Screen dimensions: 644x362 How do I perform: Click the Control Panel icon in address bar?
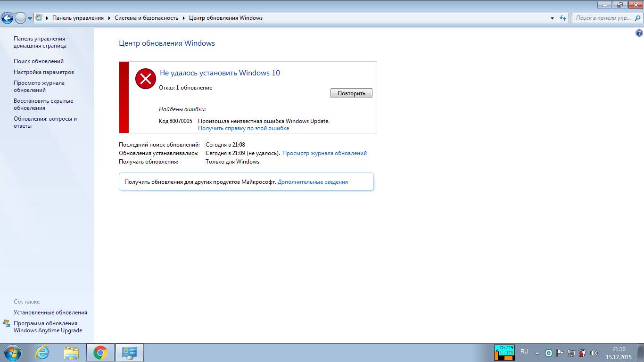click(39, 18)
